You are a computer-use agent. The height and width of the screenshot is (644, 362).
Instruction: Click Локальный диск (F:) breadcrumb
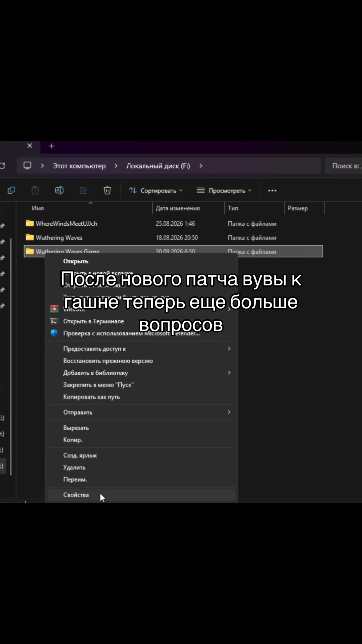(158, 166)
